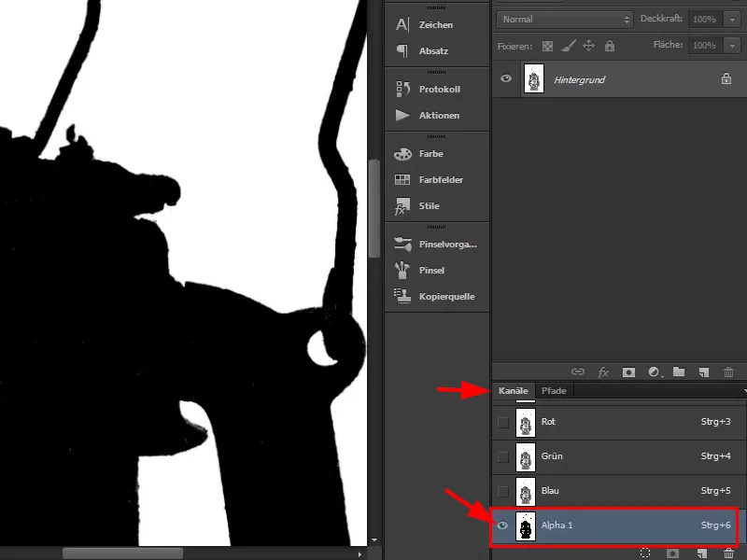Click the canvas horizontal scrollbar thumb
Image resolution: width=747 pixels, height=560 pixels.
click(122, 553)
